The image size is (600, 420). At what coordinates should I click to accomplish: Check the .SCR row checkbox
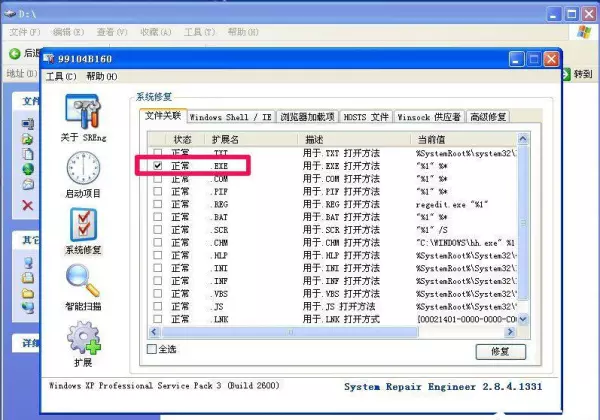pyautogui.click(x=157, y=230)
